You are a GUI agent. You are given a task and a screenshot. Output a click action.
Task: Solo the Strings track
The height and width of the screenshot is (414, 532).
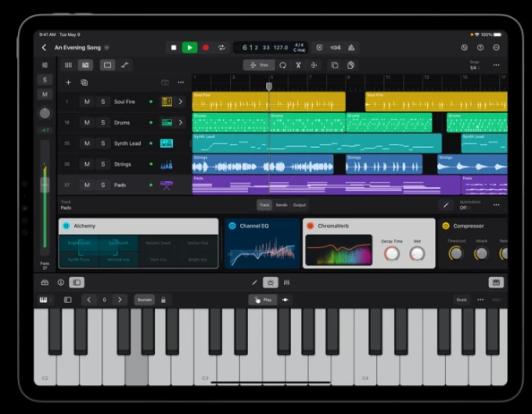pos(103,164)
